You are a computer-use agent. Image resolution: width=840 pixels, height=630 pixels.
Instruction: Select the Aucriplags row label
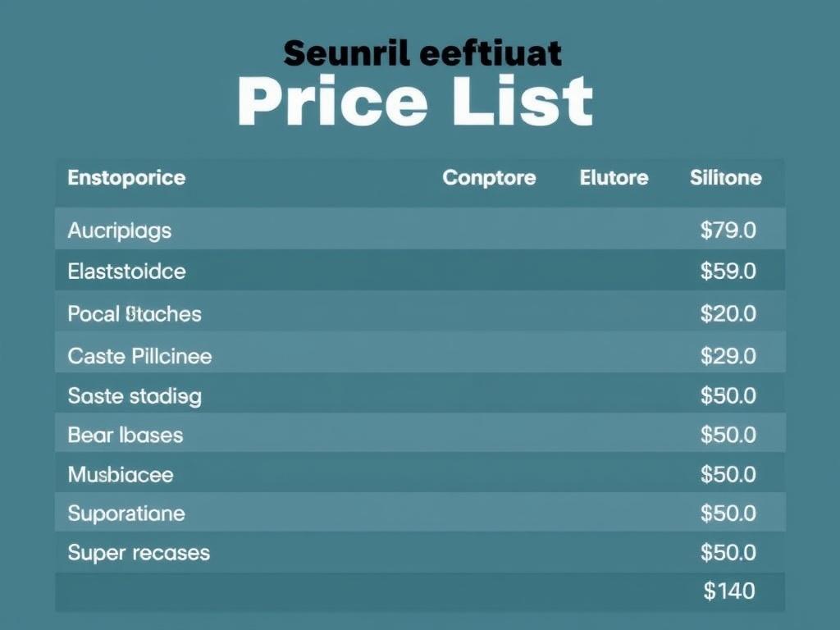[x=120, y=231]
